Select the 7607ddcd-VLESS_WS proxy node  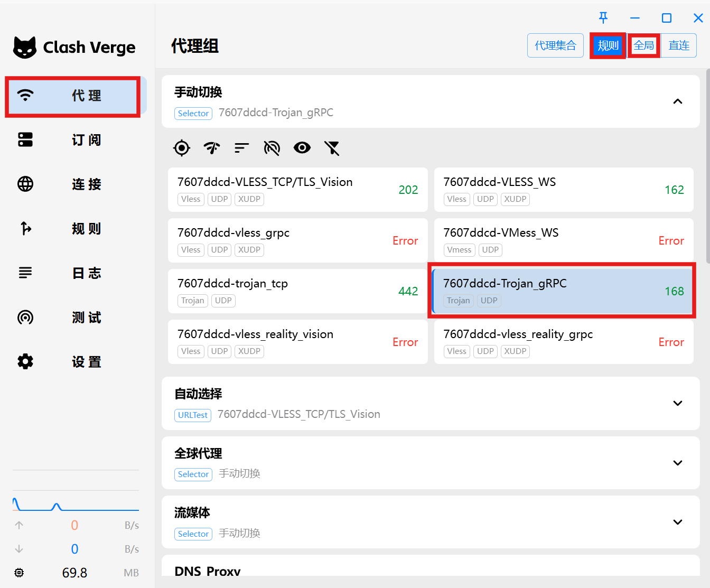[563, 190]
